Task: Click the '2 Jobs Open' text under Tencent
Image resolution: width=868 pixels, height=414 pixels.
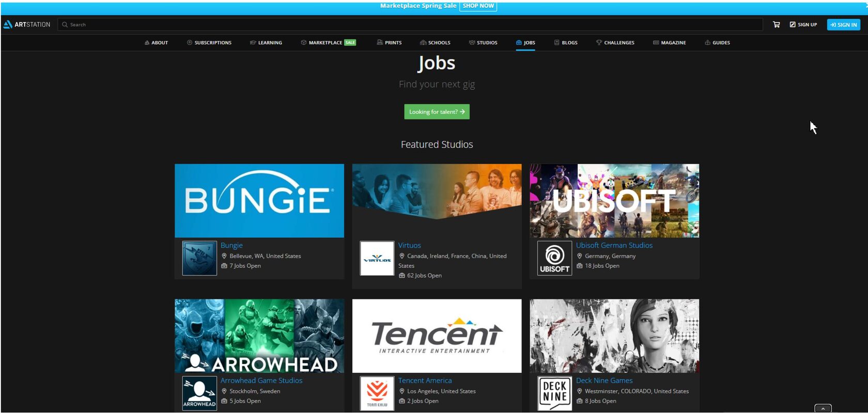Action: (423, 401)
